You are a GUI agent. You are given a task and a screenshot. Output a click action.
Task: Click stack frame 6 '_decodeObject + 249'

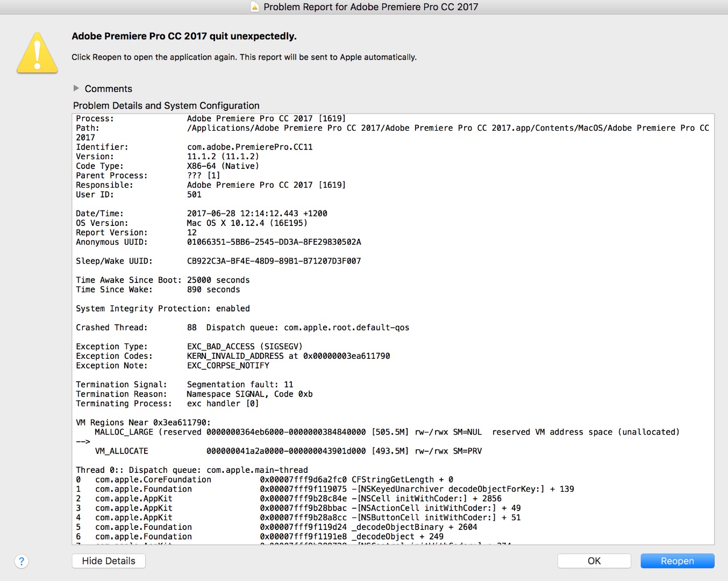coord(397,537)
